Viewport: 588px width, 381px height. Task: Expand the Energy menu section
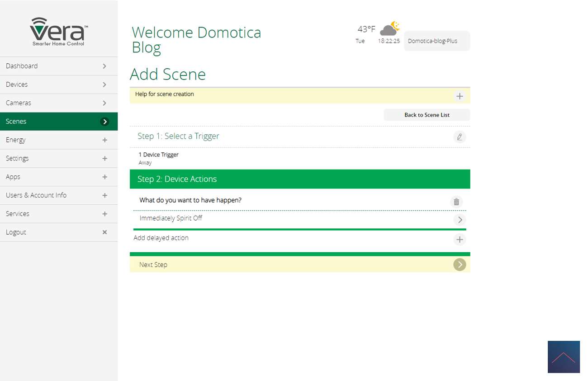click(104, 140)
